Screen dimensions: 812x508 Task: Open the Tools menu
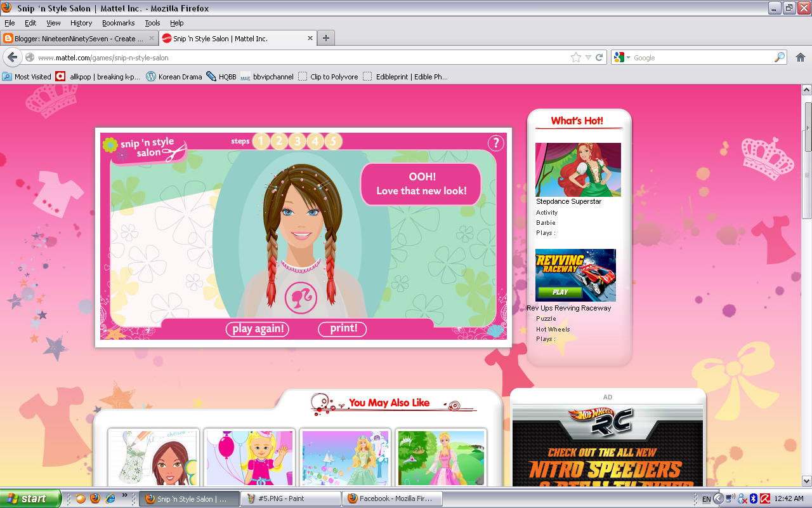pyautogui.click(x=152, y=23)
